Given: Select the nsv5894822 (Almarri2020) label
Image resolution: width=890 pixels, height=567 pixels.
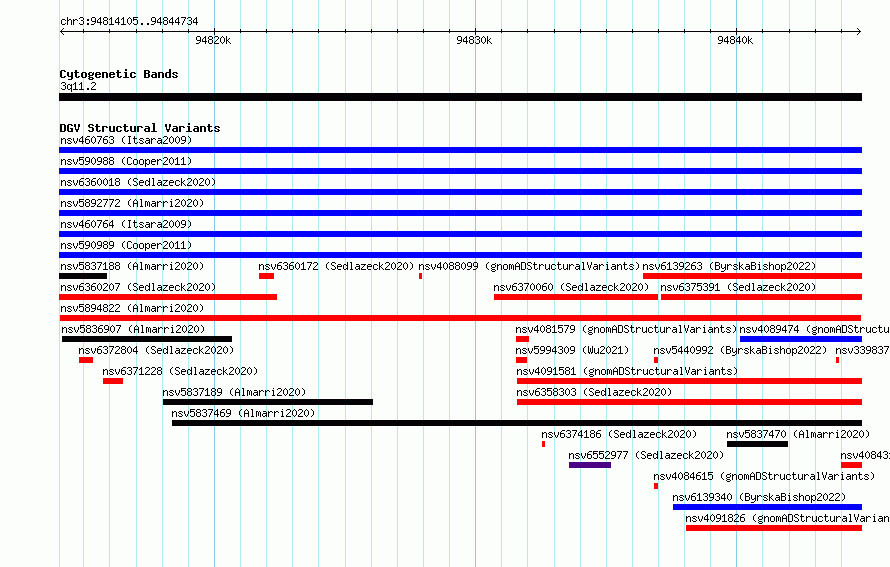Looking at the screenshot, I should (x=132, y=308).
